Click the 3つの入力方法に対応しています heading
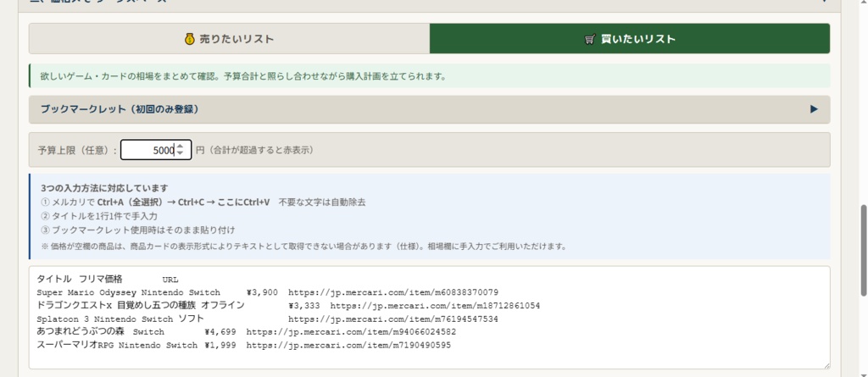Viewport: 868px width, 377px height. click(104, 188)
